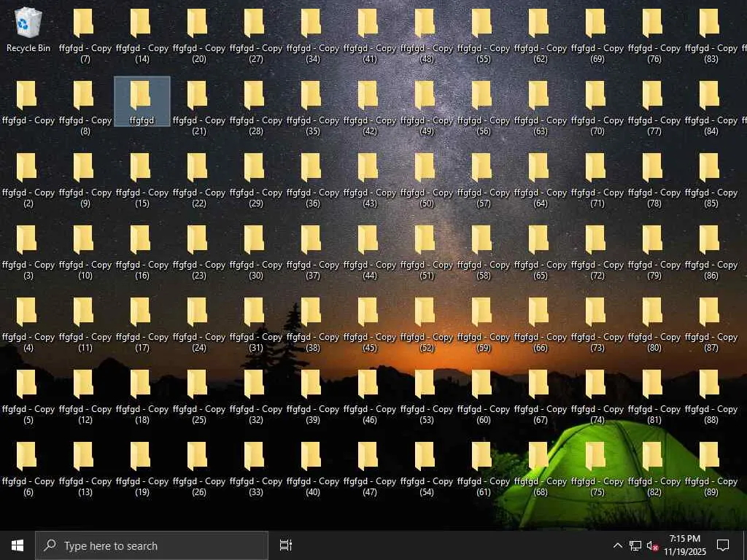Open the Windows Start menu
This screenshot has height=560, width=747.
click(x=18, y=545)
